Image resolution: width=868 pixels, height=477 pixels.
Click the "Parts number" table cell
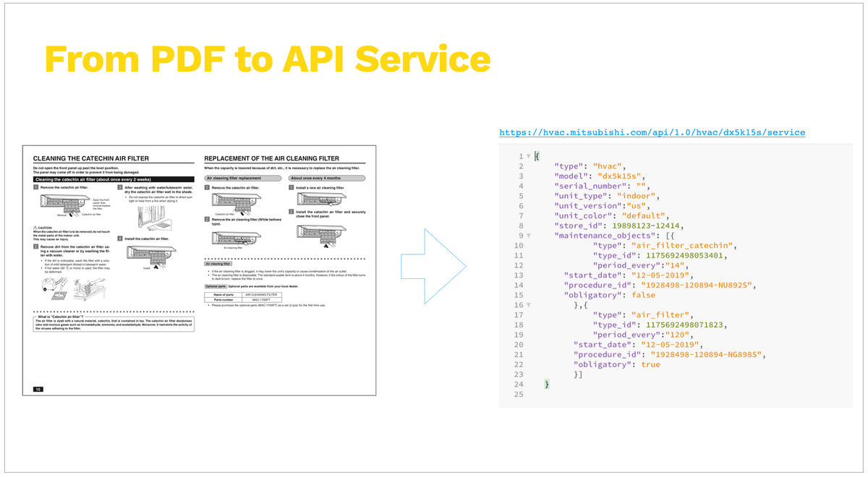(x=224, y=300)
